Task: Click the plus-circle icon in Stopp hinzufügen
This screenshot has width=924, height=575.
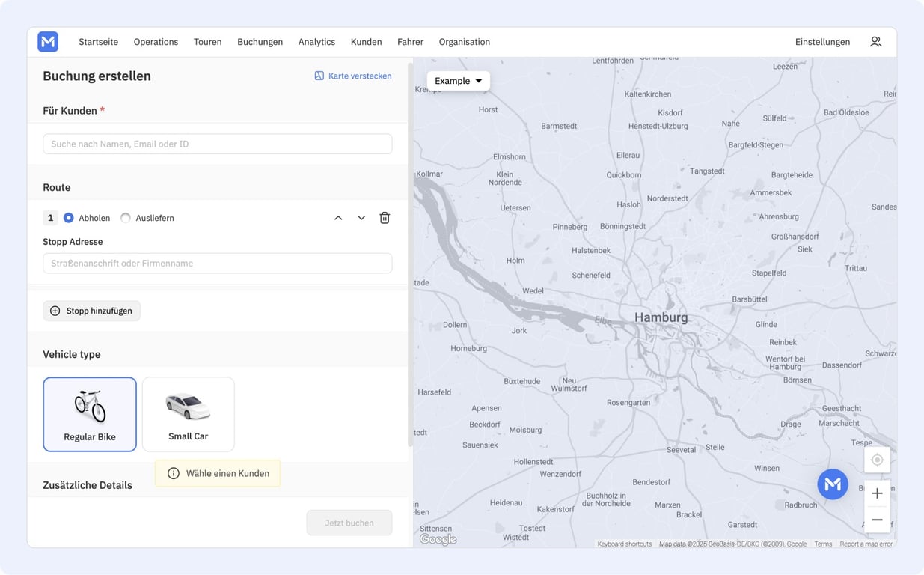Action: point(55,311)
